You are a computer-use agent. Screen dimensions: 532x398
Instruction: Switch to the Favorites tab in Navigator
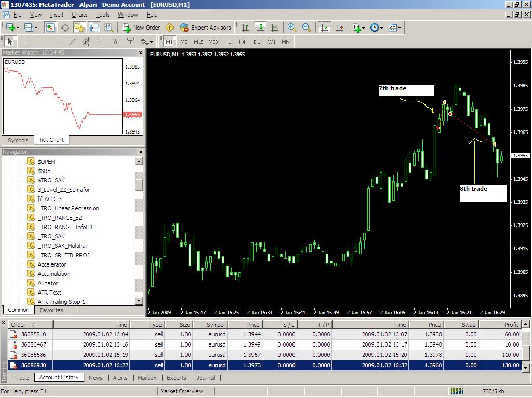(x=51, y=310)
